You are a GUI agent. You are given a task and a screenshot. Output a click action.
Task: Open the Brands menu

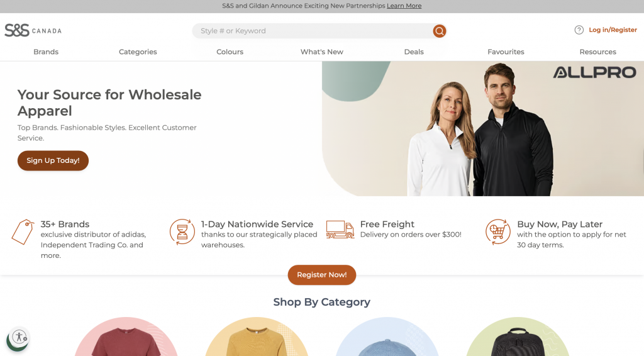coord(46,52)
